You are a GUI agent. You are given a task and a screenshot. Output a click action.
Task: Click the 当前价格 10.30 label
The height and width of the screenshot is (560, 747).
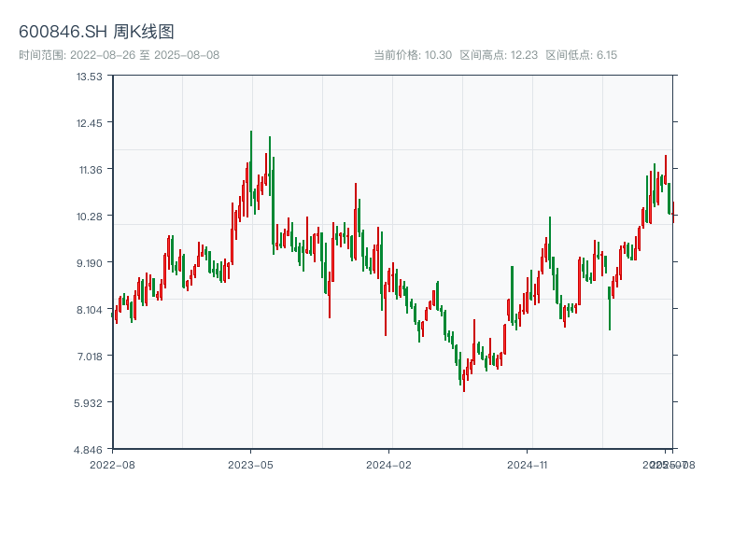413,55
